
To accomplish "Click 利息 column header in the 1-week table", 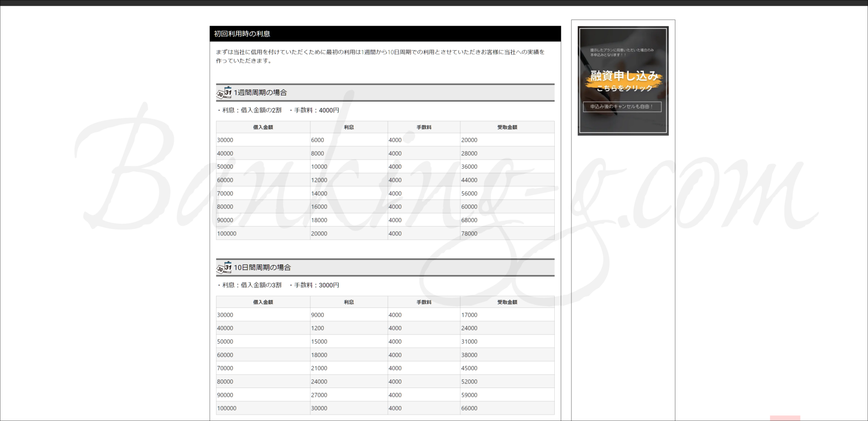I will pyautogui.click(x=349, y=127).
